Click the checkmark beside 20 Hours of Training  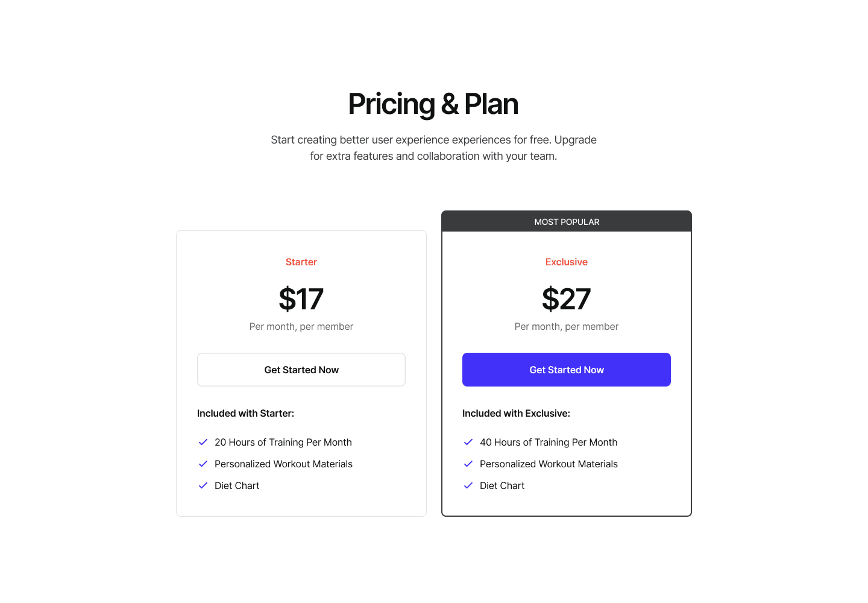coord(203,442)
